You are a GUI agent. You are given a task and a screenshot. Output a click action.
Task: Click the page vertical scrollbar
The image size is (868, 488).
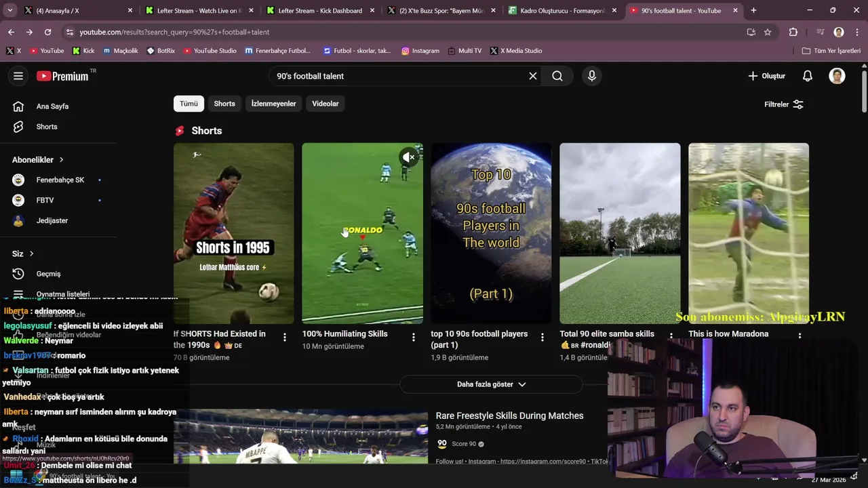pos(864,91)
